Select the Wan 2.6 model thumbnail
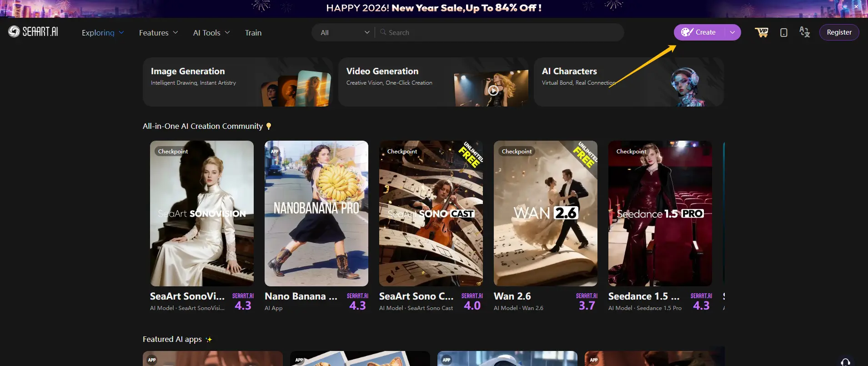The width and height of the screenshot is (868, 366). pyautogui.click(x=545, y=213)
